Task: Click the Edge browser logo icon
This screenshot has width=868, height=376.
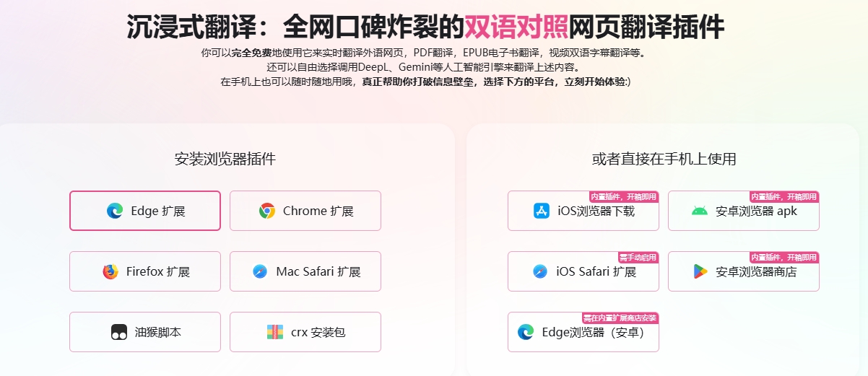Action: [114, 211]
